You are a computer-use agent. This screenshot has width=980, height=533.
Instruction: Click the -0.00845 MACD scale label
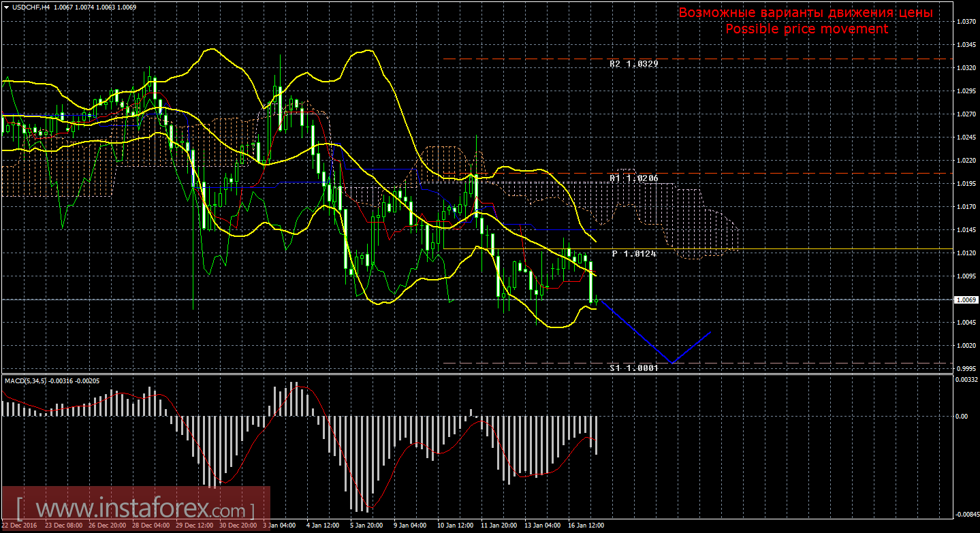pyautogui.click(x=965, y=515)
